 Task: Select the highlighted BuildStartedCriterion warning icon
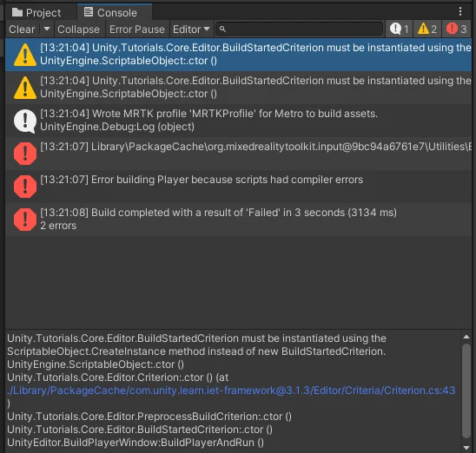click(25, 55)
